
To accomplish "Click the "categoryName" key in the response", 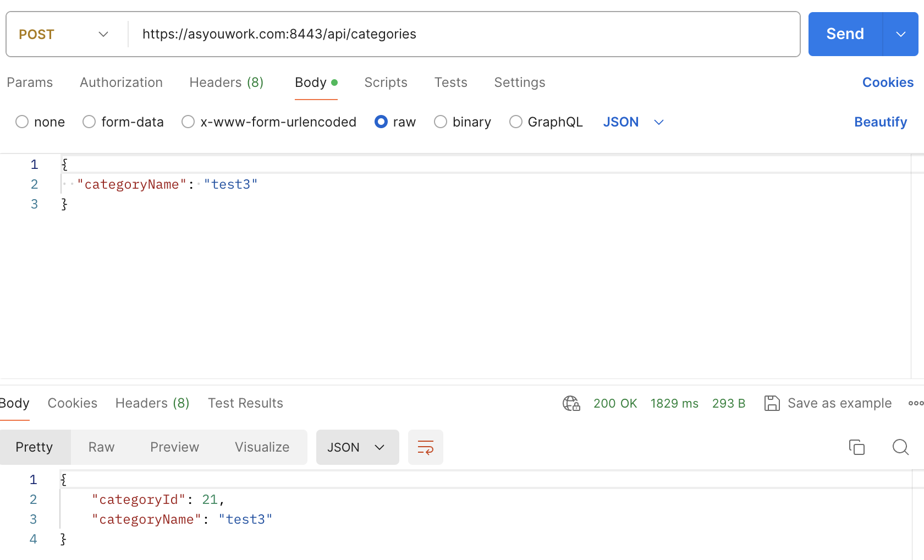I will coord(146,519).
